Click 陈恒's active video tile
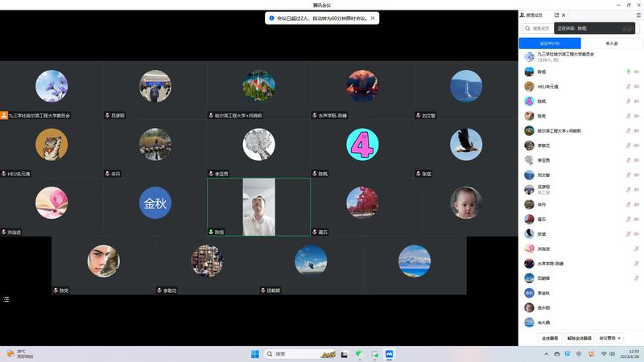This screenshot has height=362, width=644. coord(258,207)
